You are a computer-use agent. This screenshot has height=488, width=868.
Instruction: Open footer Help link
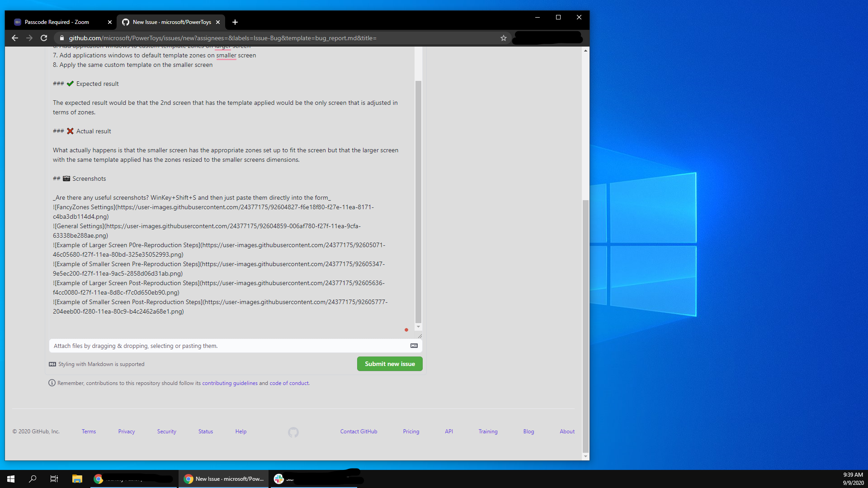tap(241, 432)
